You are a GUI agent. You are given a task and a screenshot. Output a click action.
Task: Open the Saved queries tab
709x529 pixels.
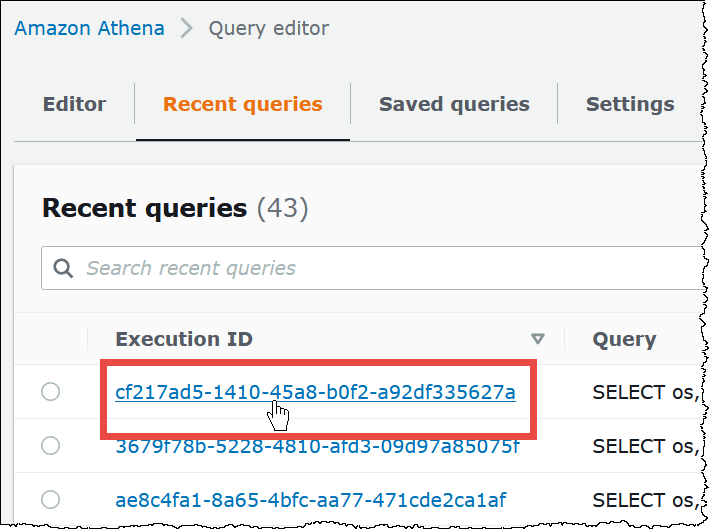click(x=454, y=104)
